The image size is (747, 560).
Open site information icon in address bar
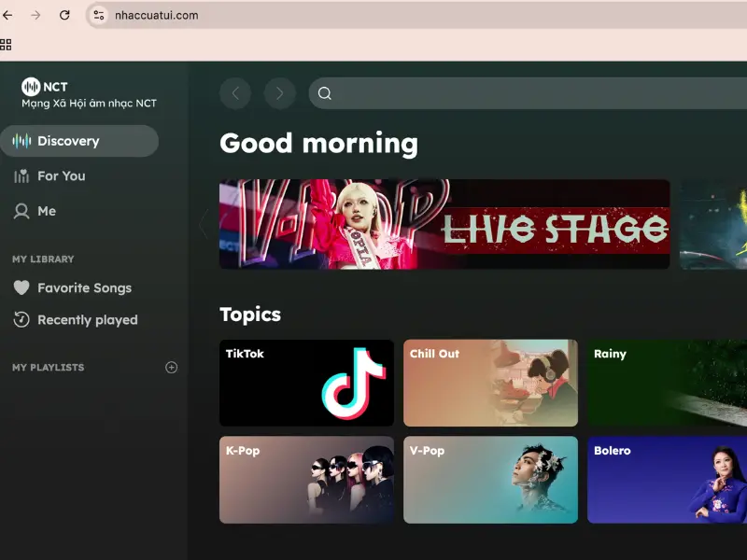click(99, 15)
